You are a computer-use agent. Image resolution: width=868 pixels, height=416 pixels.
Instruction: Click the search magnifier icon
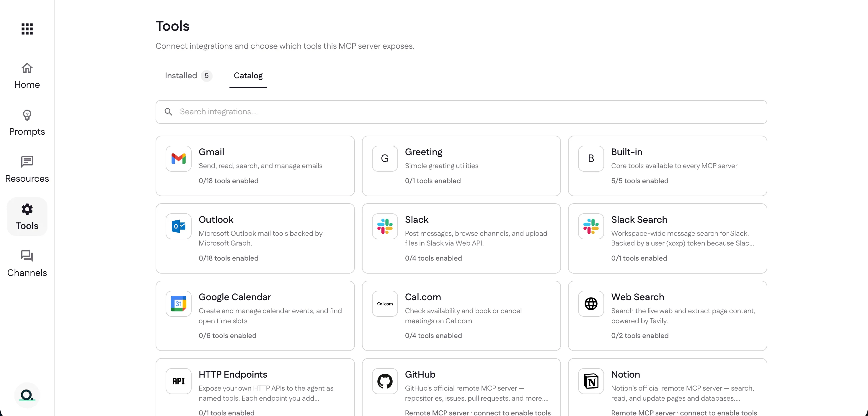click(x=169, y=112)
